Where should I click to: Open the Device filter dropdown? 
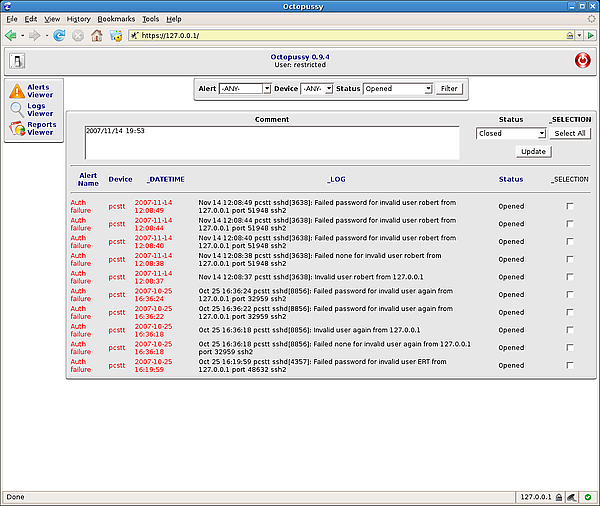pyautogui.click(x=316, y=89)
